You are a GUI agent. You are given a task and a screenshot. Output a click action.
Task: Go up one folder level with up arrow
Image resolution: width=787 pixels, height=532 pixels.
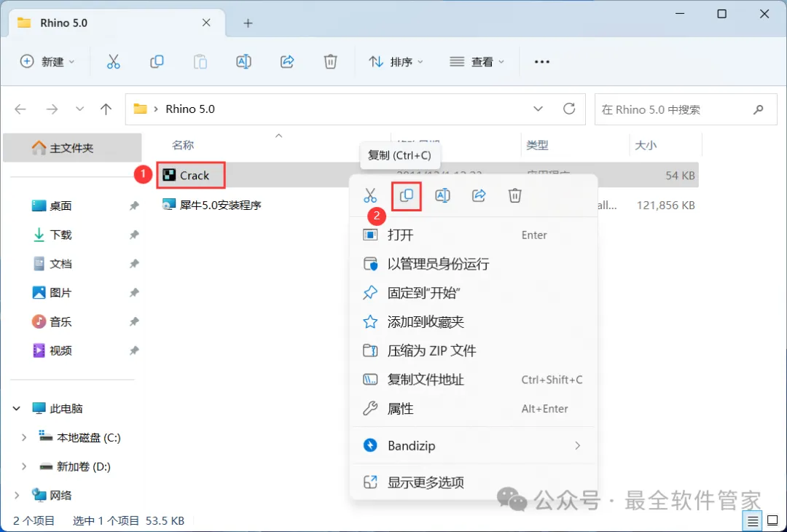pos(106,109)
